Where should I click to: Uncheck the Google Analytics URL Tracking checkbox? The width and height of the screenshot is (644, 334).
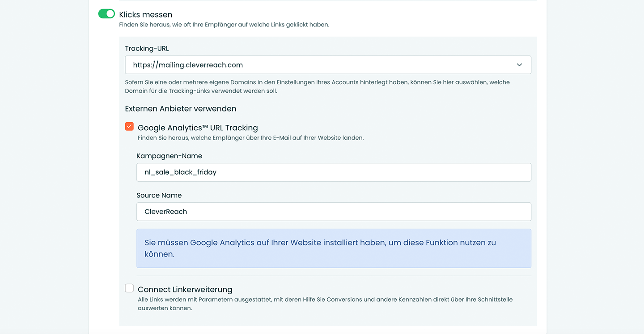coord(129,127)
